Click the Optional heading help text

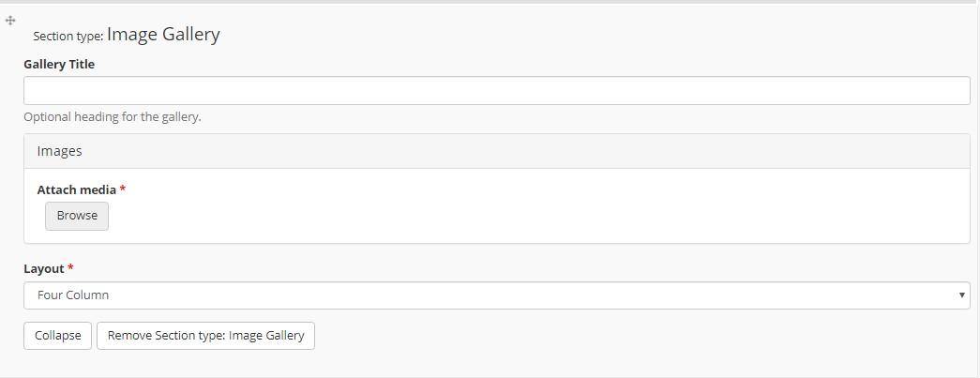click(x=113, y=117)
